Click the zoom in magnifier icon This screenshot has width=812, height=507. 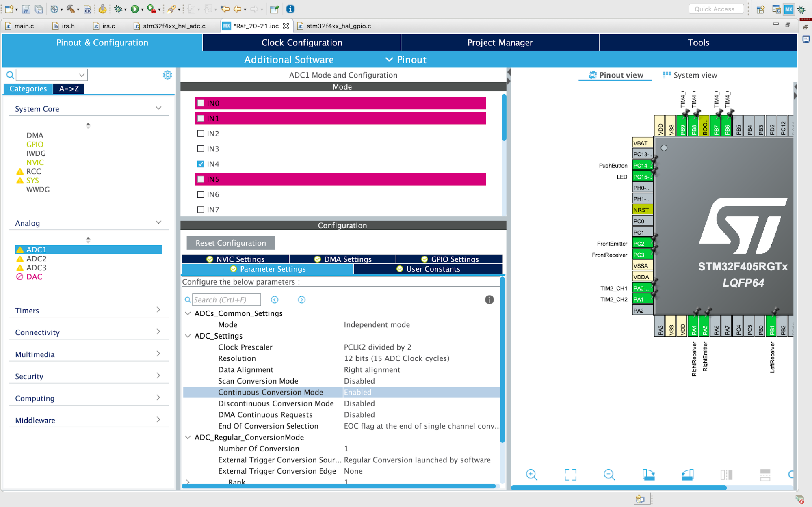[x=531, y=475]
